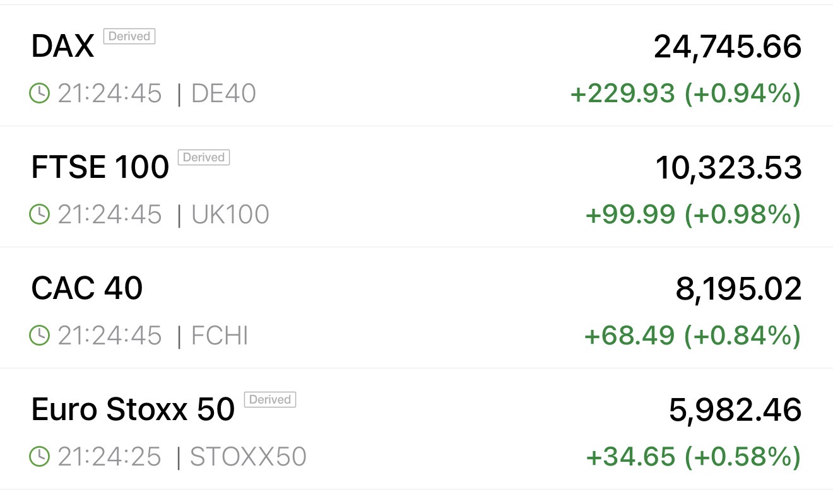
Task: Tap the CAC 40 change +68.49 (+0.84%)
Action: pos(692,336)
